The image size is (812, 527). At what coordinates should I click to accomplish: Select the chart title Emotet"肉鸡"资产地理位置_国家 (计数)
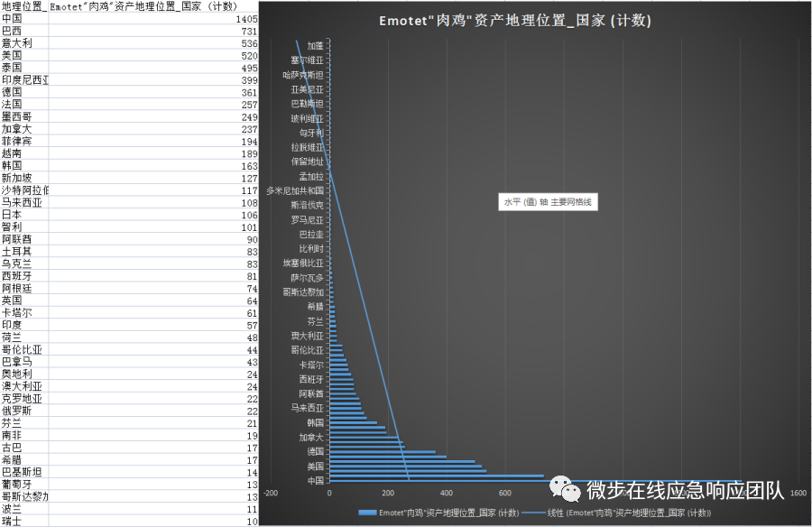(515, 21)
